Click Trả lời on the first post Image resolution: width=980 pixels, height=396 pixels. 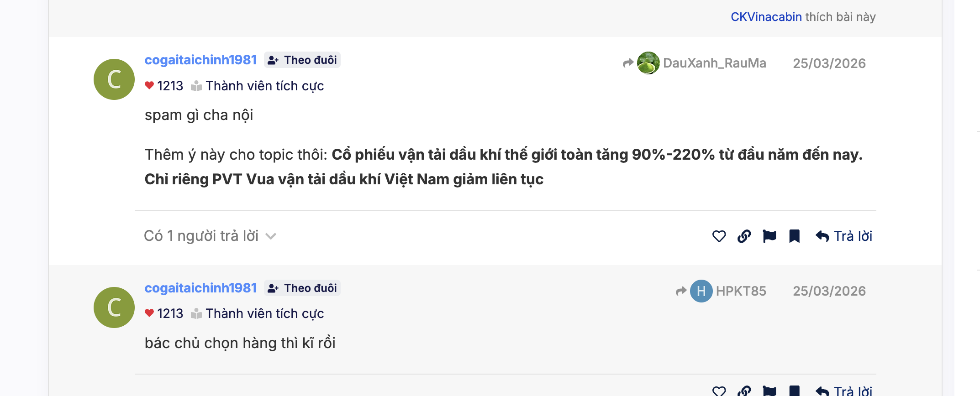click(844, 236)
